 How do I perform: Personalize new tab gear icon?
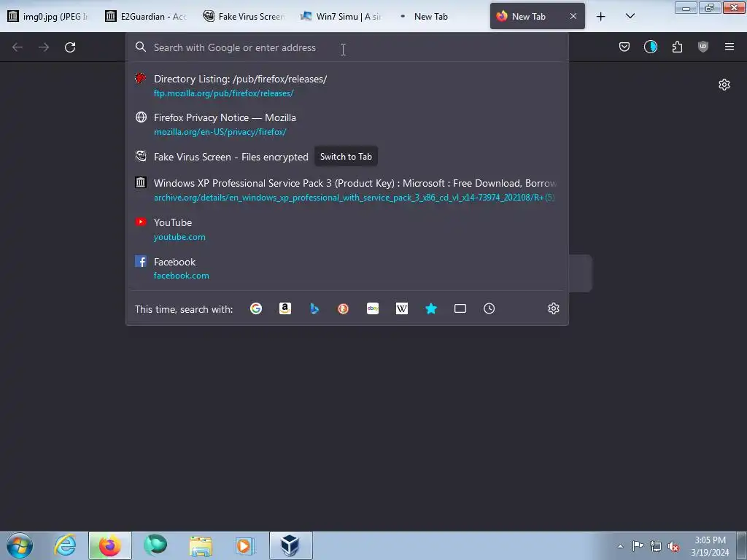[724, 85]
